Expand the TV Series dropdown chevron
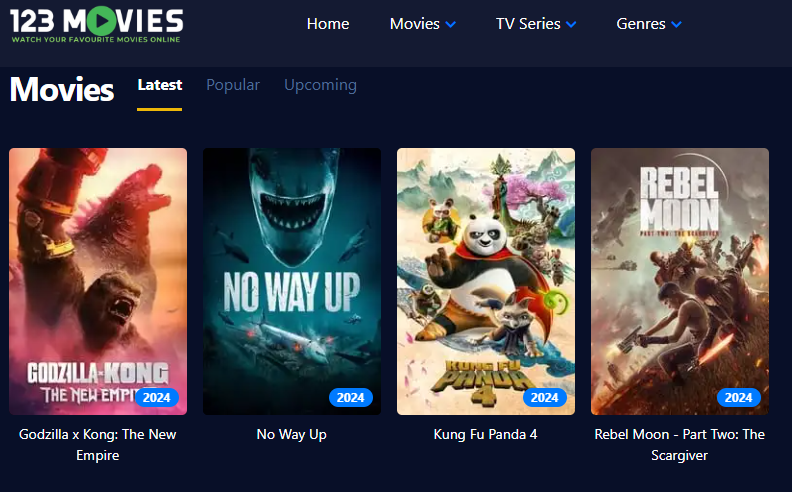This screenshot has width=792, height=492. [571, 24]
